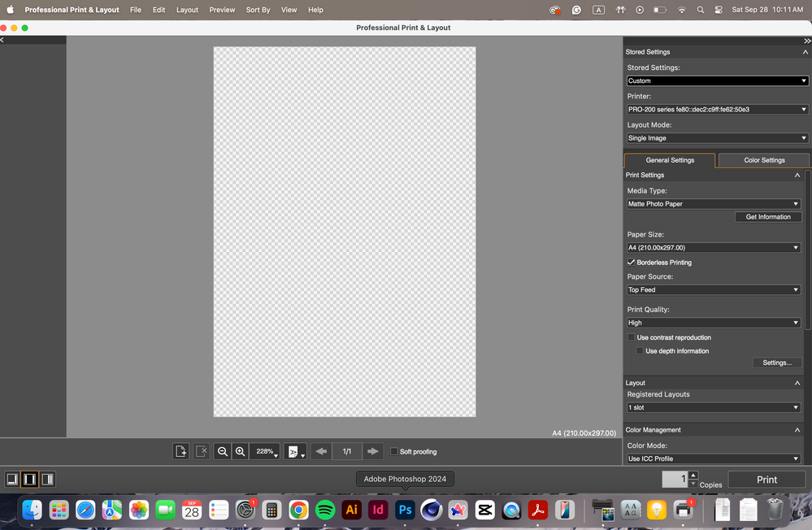Open the Layout menu in the menu bar
This screenshot has height=530, width=812.
click(187, 10)
